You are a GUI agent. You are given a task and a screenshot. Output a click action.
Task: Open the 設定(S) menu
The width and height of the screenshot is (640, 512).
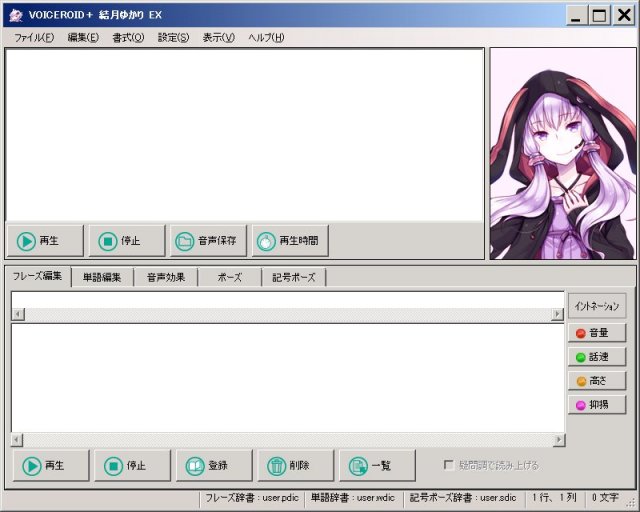(173, 38)
